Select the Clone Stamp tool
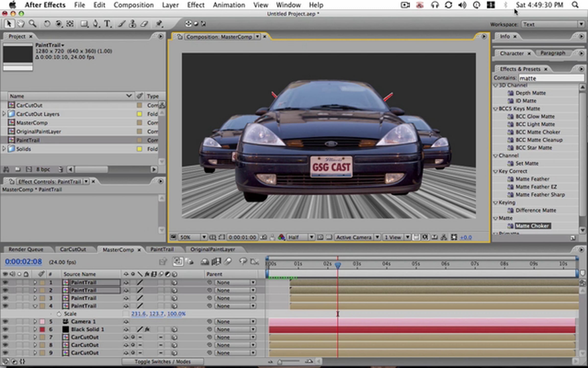 [133, 24]
